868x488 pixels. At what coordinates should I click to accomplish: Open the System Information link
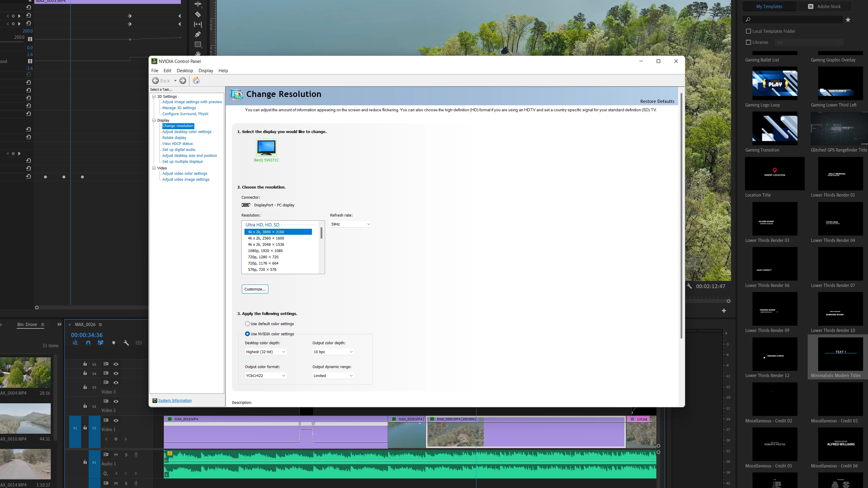[x=175, y=400]
